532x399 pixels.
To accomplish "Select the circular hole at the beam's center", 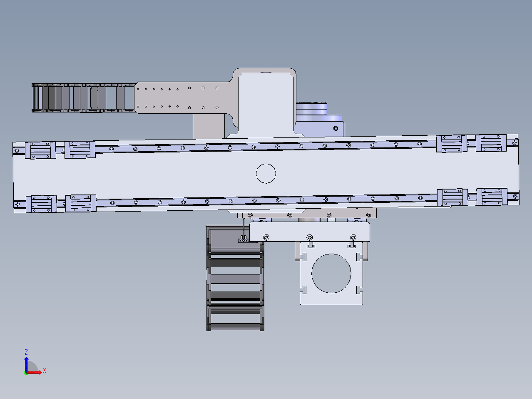I will pyautogui.click(x=266, y=173).
